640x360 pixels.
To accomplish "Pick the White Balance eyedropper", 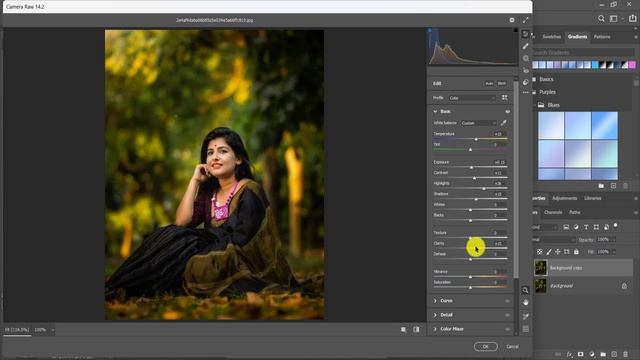I will [504, 122].
